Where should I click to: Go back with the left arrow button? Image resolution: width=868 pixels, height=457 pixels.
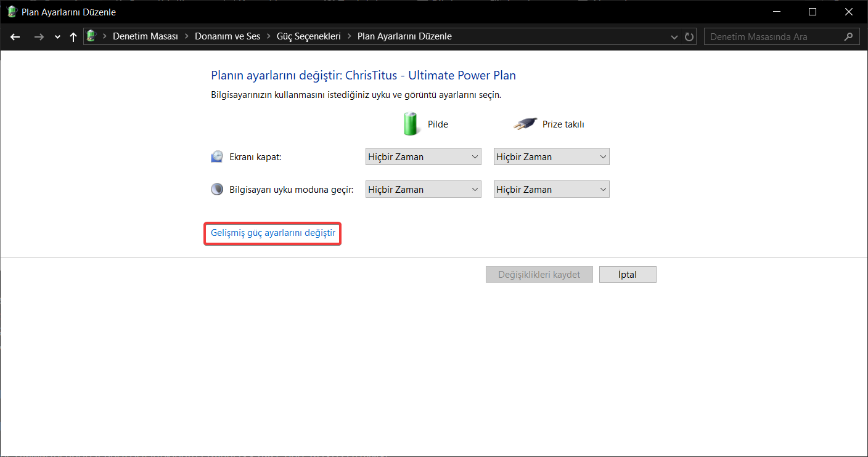(x=15, y=37)
